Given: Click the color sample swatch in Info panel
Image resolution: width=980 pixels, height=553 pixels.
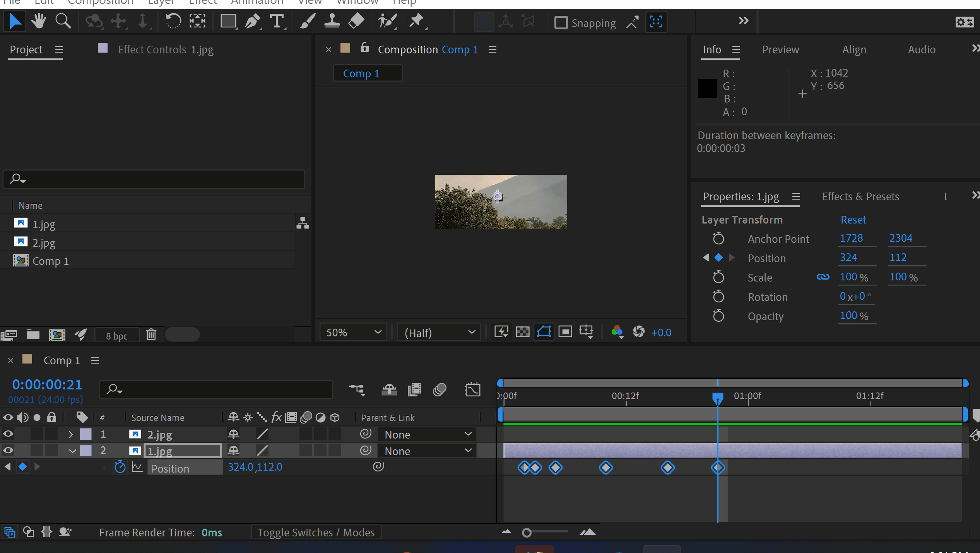Looking at the screenshot, I should pyautogui.click(x=707, y=88).
